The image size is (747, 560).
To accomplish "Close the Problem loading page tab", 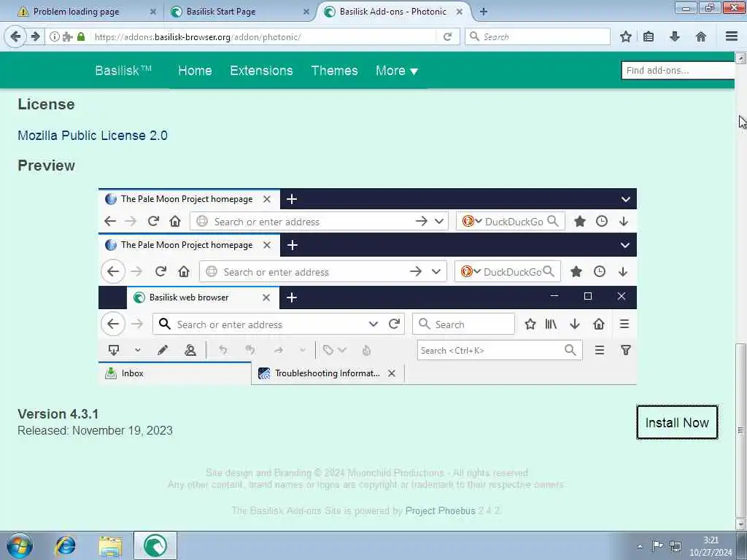I will (153, 12).
